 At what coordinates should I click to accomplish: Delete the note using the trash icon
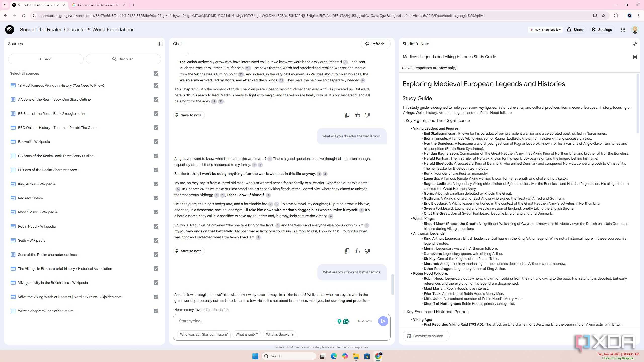(x=635, y=57)
